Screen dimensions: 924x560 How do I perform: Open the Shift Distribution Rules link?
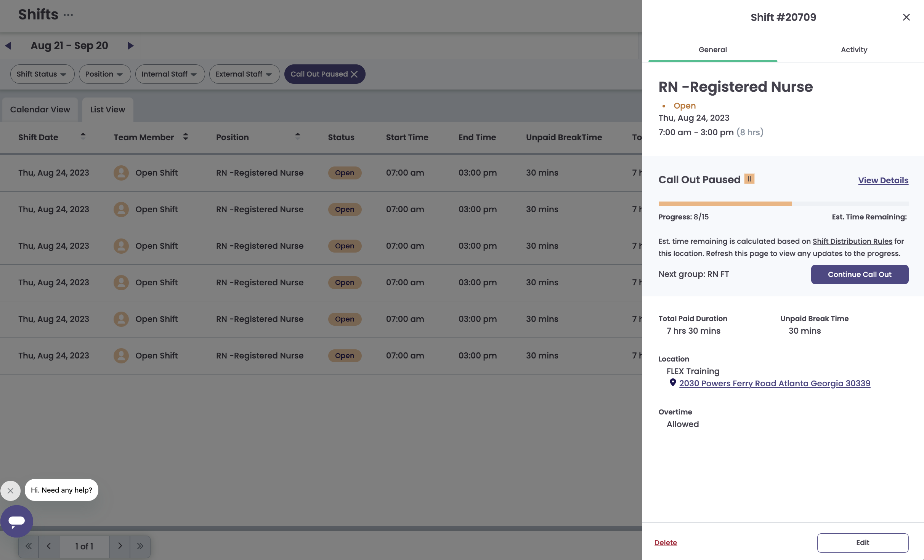[852, 241]
